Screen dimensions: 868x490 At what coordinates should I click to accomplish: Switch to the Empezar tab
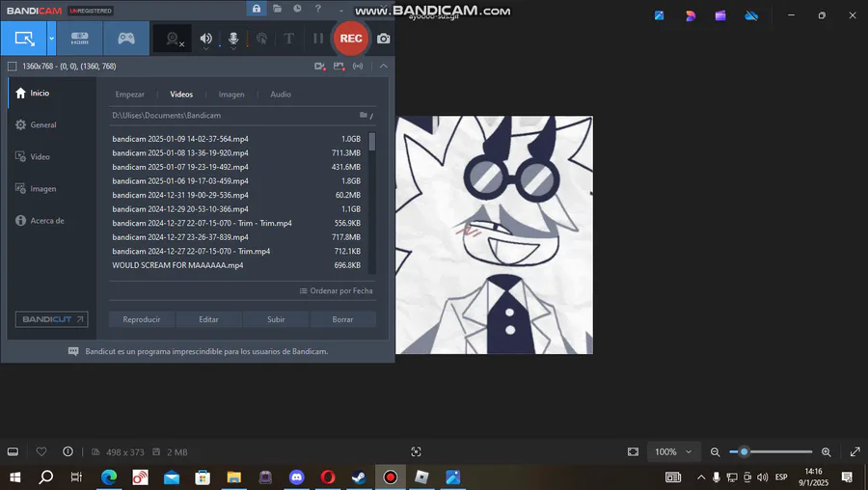click(x=129, y=95)
